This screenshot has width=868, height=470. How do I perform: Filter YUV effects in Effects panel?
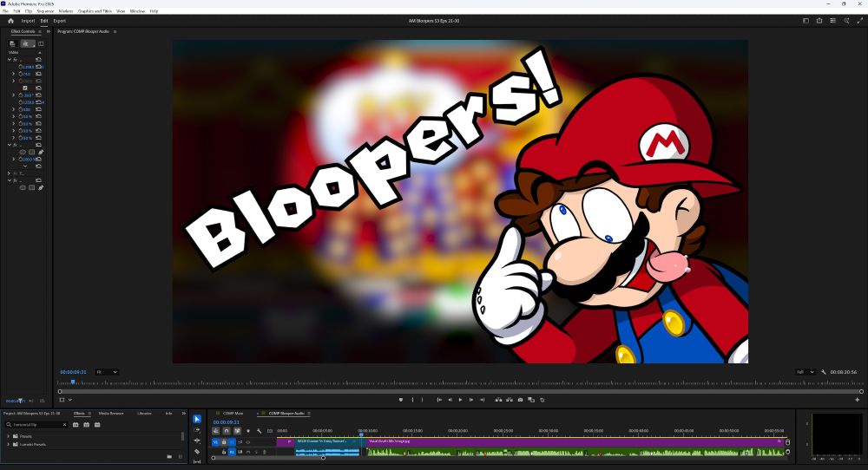tap(97, 425)
